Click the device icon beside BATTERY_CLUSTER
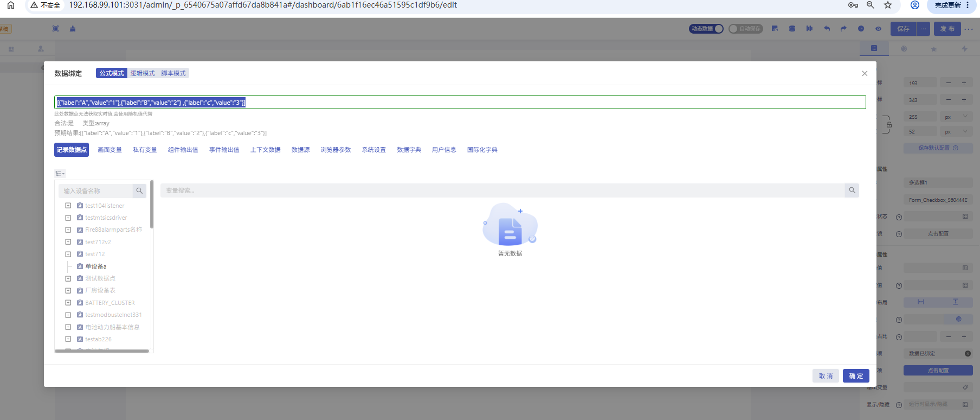 [x=80, y=303]
